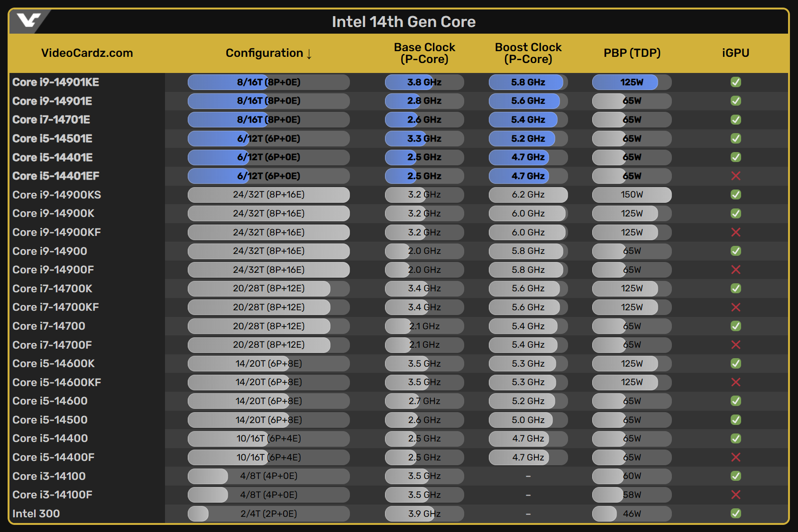The width and height of the screenshot is (798, 532).
Task: Click the red X for Core i3-14100F
Action: [736, 495]
